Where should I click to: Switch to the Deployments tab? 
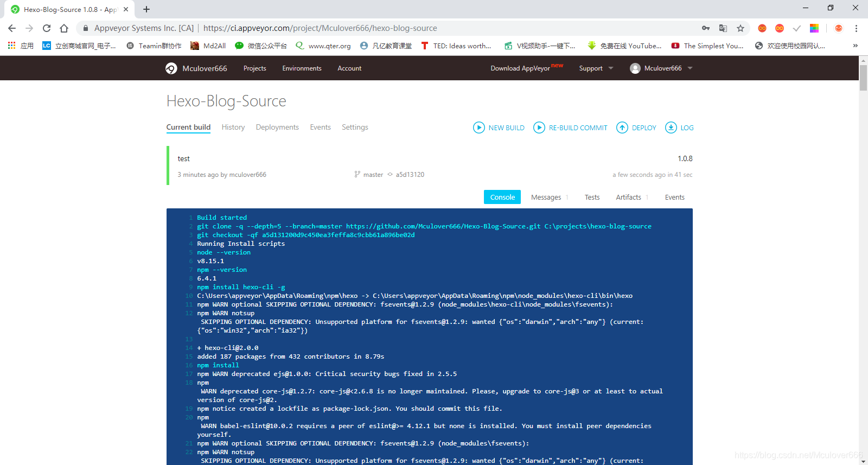click(277, 127)
